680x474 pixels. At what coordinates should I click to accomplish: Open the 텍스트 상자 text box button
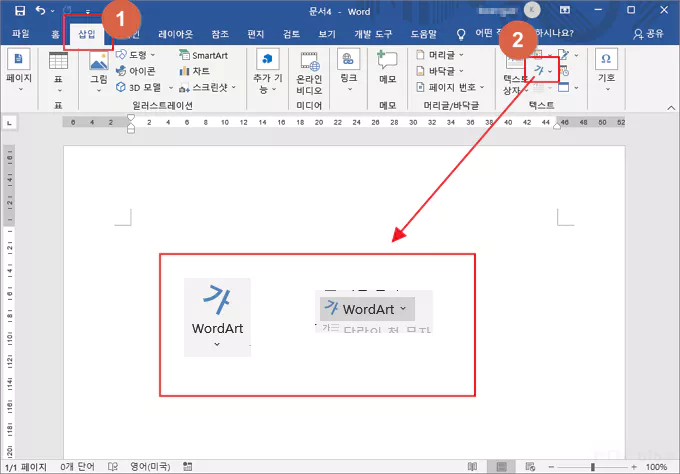pyautogui.click(x=514, y=74)
